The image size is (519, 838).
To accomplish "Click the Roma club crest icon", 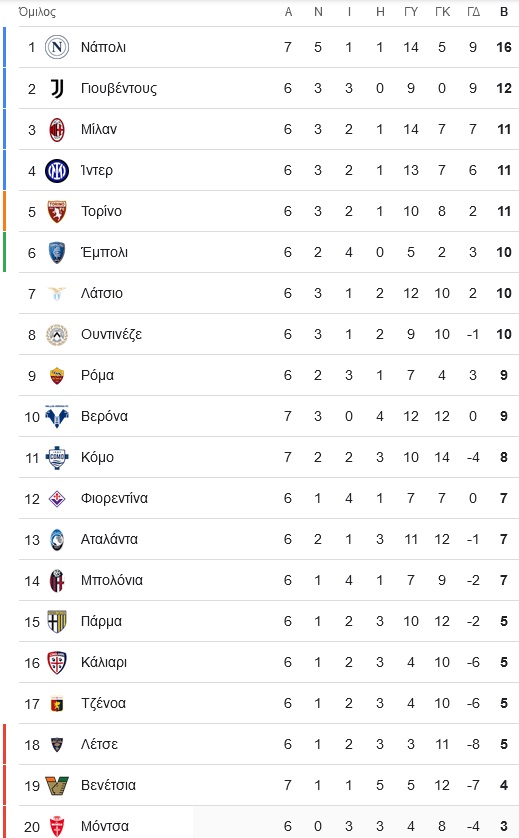I will pos(57,376).
